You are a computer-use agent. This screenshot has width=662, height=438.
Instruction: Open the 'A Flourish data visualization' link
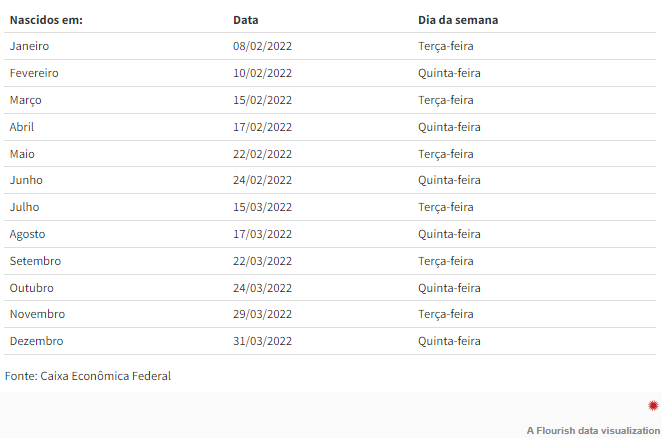[x=593, y=430]
